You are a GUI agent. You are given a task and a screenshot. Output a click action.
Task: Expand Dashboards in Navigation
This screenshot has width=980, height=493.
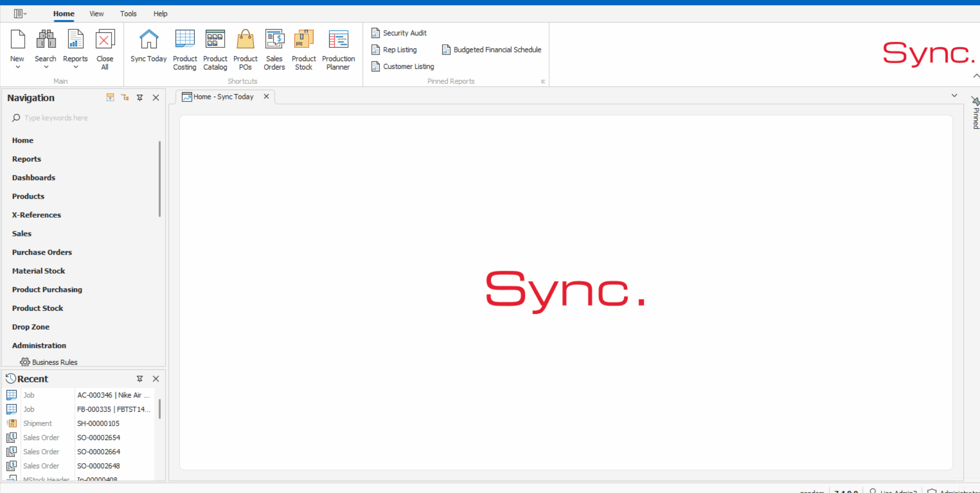33,178
